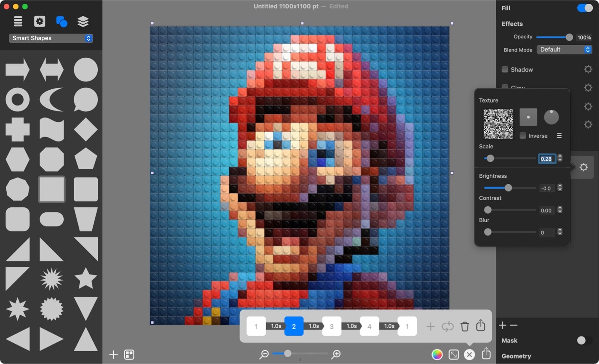The image size is (599, 364).
Task: Select the square dot texture mode
Action: tap(528, 117)
